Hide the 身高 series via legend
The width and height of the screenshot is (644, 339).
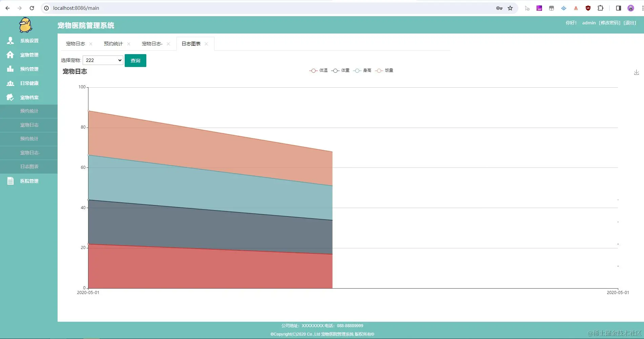pos(362,70)
